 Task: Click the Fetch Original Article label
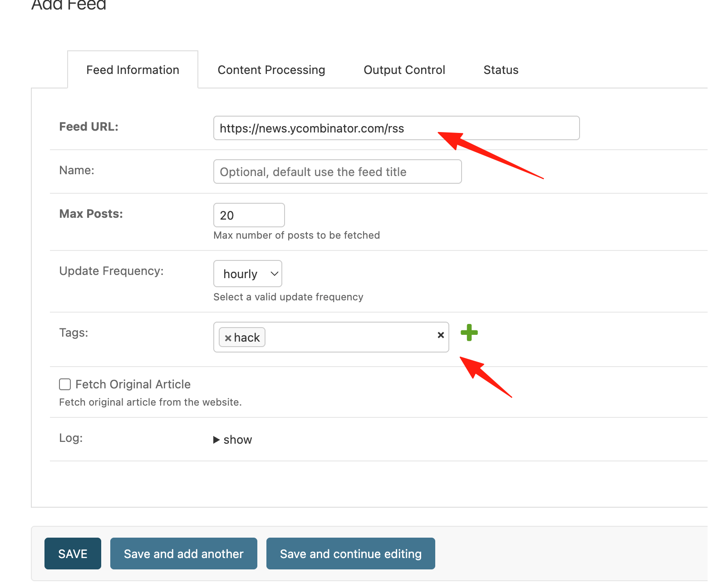133,384
